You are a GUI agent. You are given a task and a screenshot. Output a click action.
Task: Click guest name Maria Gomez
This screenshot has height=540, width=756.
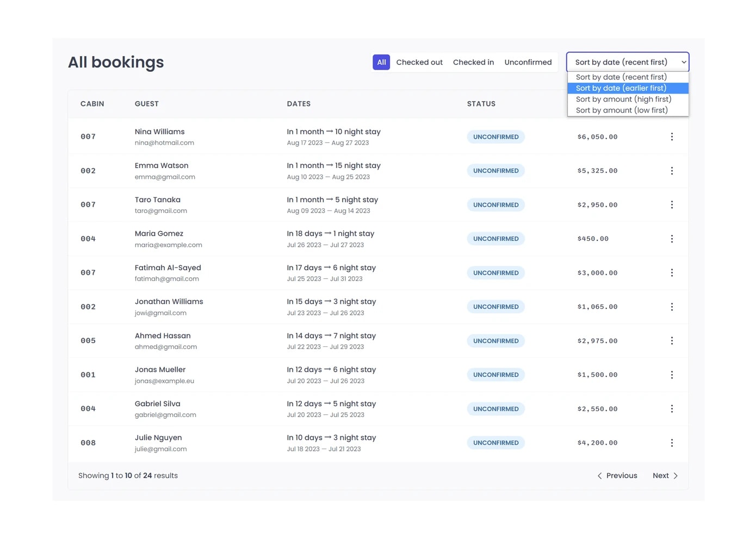pos(159,233)
